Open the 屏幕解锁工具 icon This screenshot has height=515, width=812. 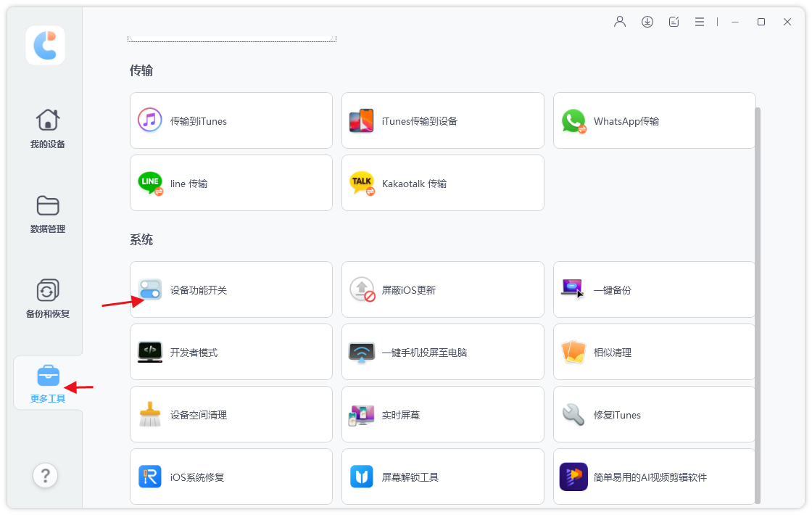pyautogui.click(x=362, y=477)
